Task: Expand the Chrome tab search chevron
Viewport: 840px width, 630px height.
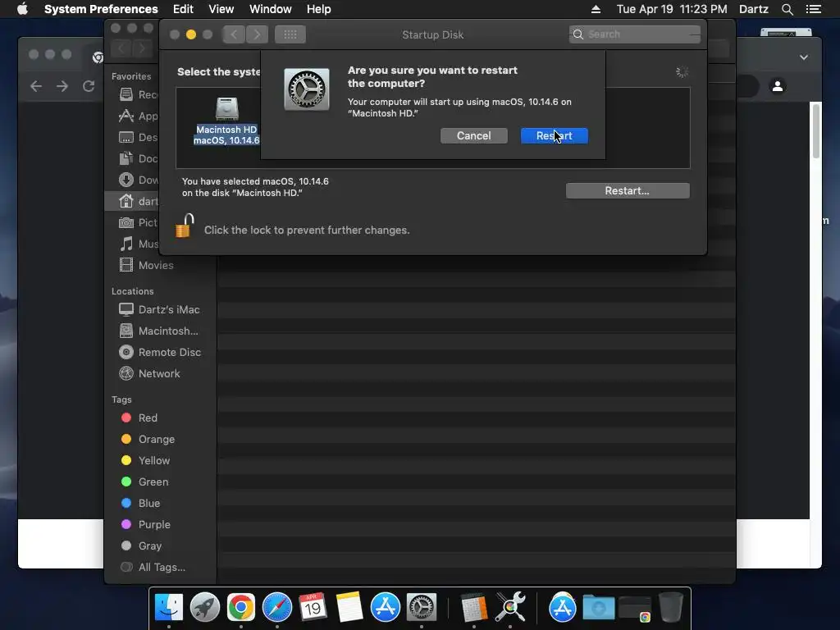Action: tap(804, 57)
